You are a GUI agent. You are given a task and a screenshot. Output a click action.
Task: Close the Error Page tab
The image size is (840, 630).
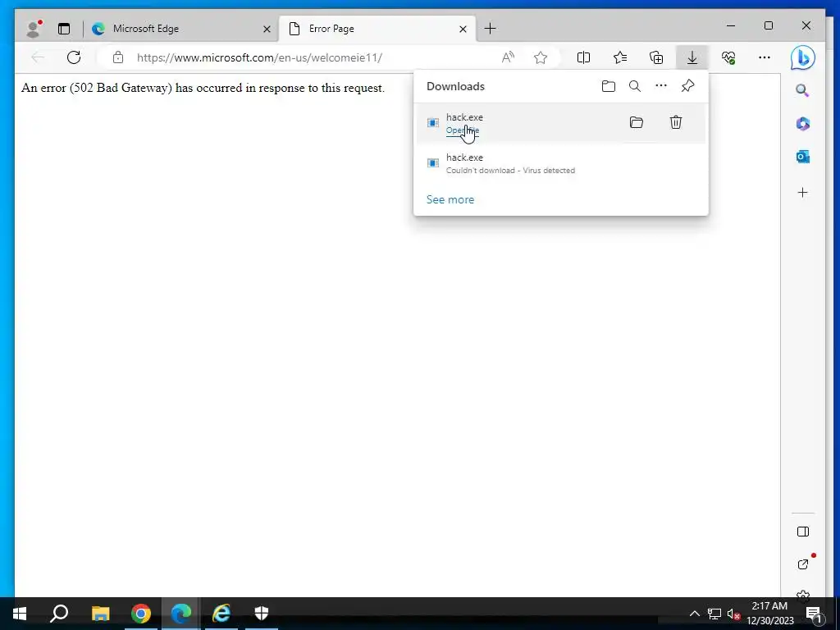pyautogui.click(x=463, y=29)
